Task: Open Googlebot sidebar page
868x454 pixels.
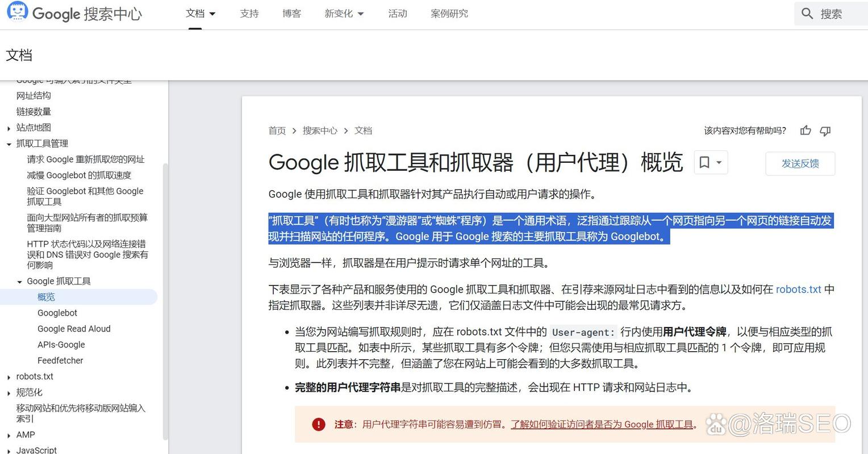Action: coord(57,313)
